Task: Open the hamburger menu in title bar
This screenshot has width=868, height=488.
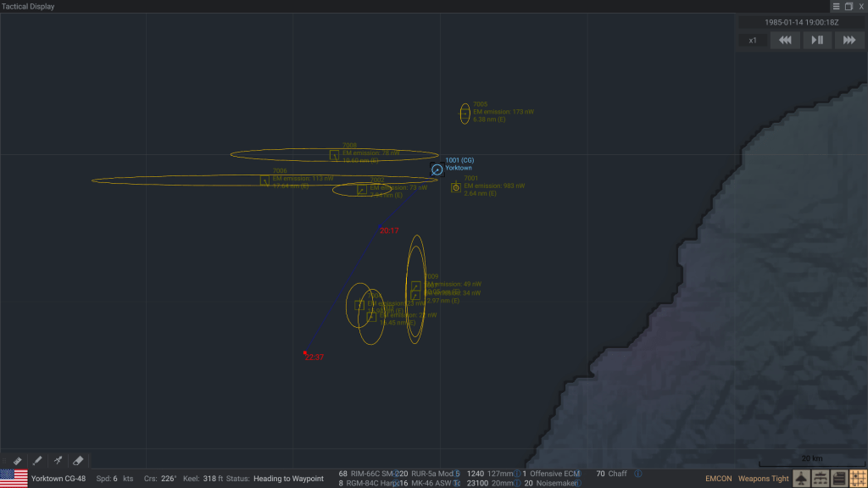Action: click(836, 6)
